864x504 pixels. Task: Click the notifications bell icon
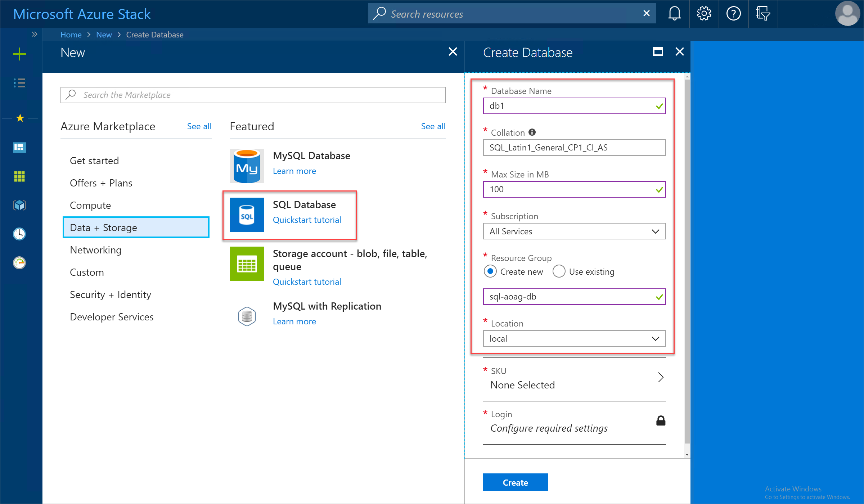click(x=674, y=13)
